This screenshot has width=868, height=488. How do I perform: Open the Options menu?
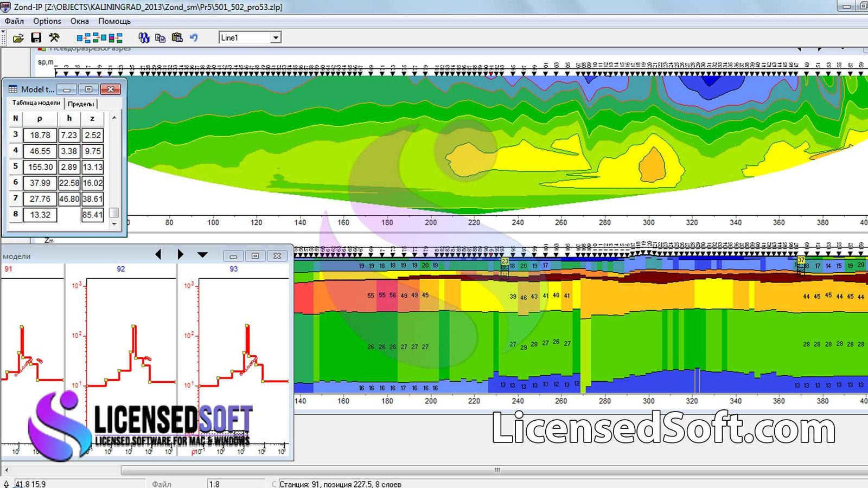[47, 21]
